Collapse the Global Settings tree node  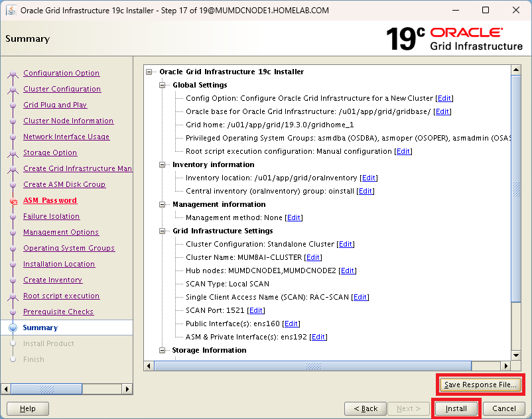click(x=163, y=85)
